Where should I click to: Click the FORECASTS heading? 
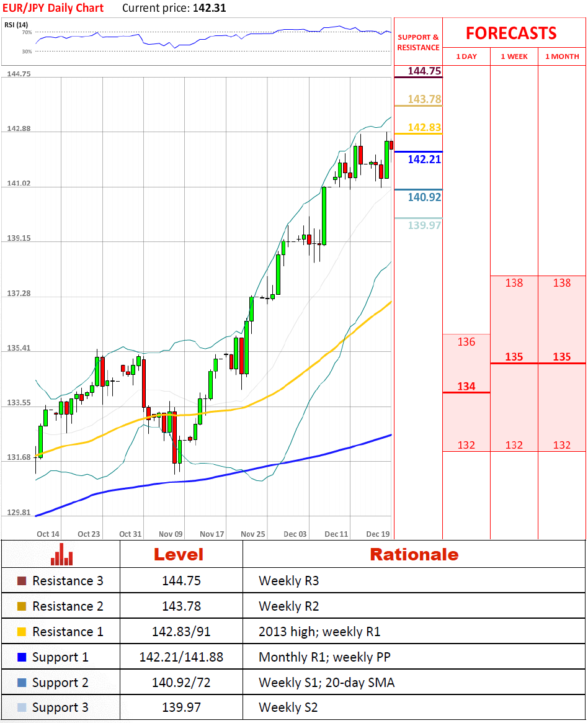pyautogui.click(x=511, y=33)
